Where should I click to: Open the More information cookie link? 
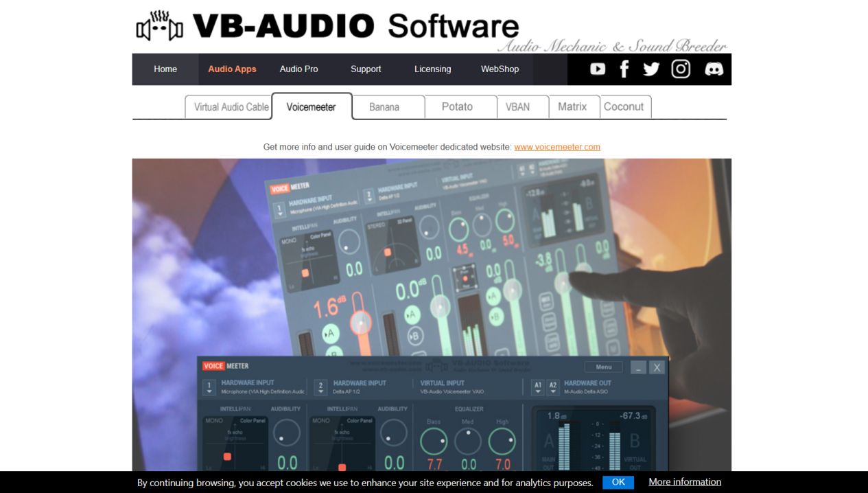pos(685,482)
